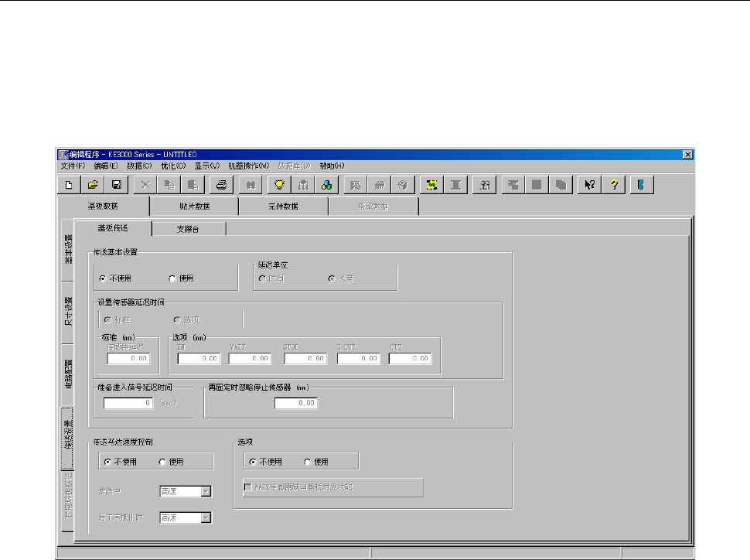Click the blue door Exit icon
The height and width of the screenshot is (560, 750).
coord(642,185)
